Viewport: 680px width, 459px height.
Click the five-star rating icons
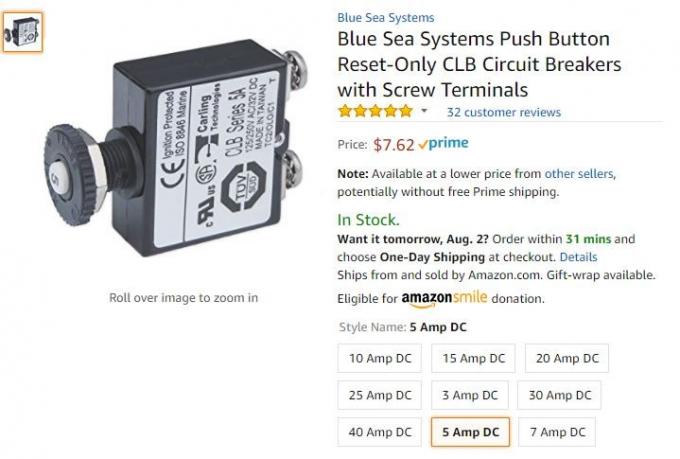click(x=375, y=112)
